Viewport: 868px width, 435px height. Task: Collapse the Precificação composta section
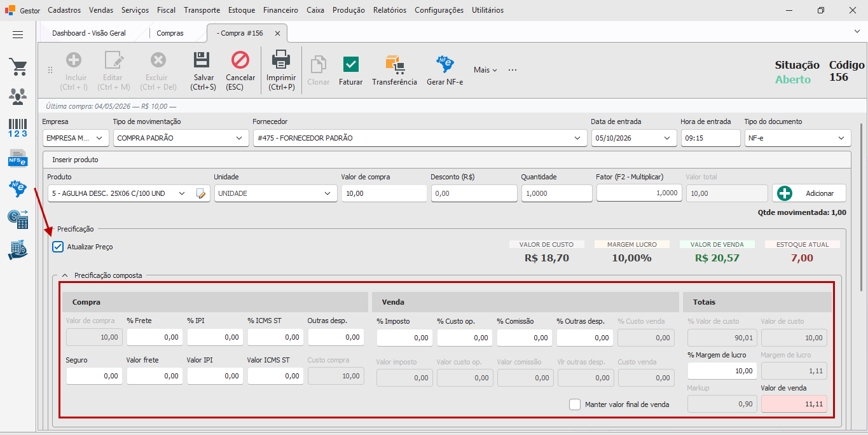click(64, 275)
